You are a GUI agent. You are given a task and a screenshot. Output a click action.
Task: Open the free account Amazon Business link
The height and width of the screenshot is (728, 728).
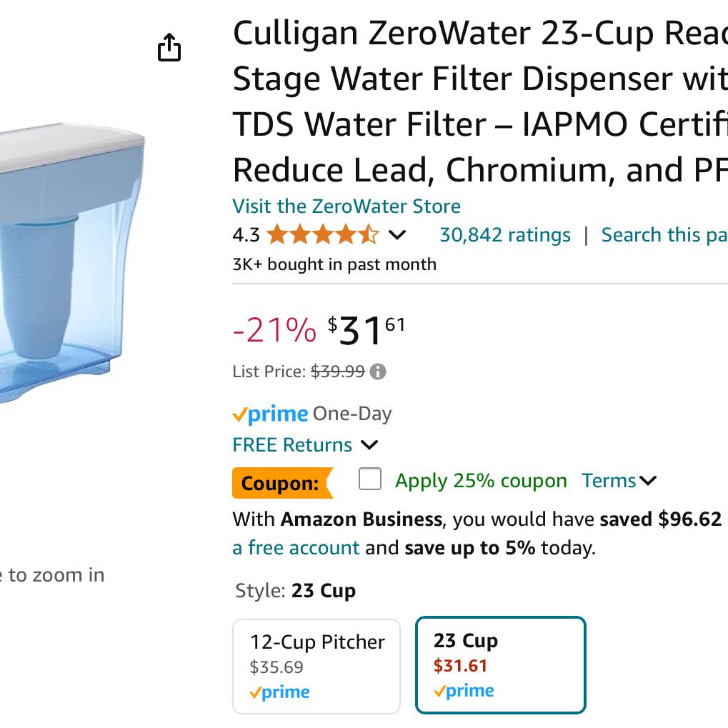tap(296, 548)
